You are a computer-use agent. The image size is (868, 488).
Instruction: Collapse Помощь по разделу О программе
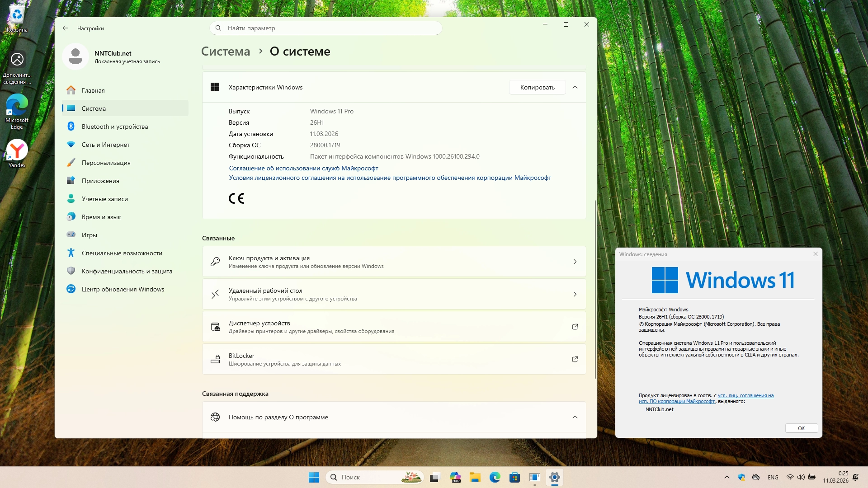575,417
